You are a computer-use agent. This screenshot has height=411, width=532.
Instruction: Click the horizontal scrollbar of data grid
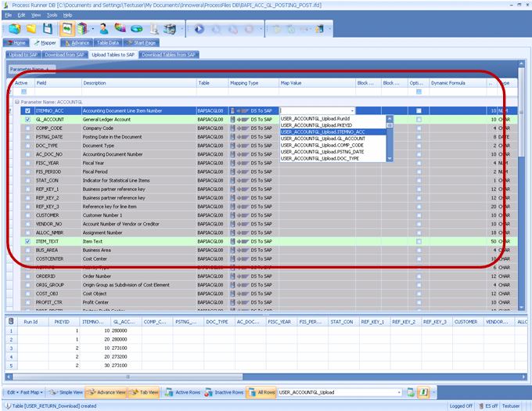click(128, 377)
